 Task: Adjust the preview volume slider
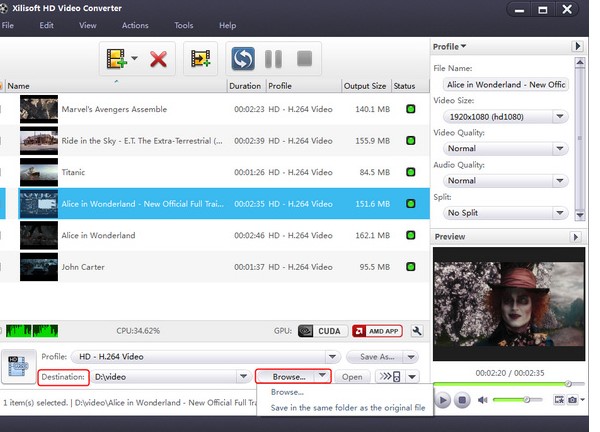518,400
